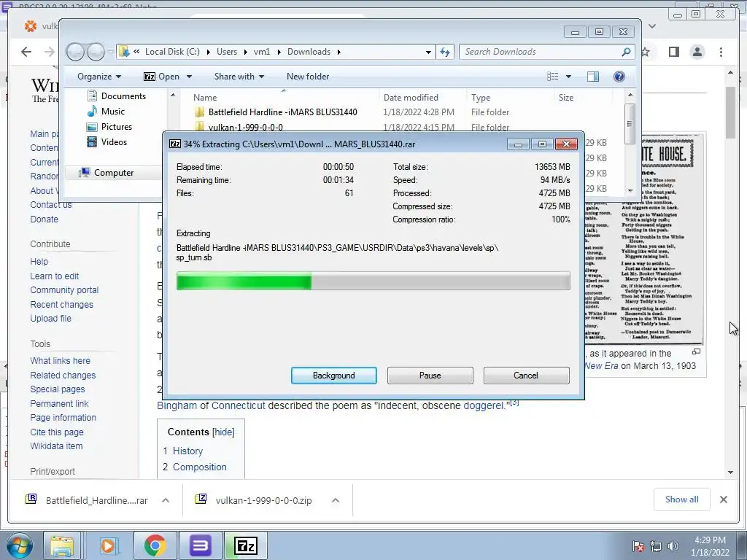Open Chrome side panel icon
Screen dimensions: 747x560
tap(673, 52)
